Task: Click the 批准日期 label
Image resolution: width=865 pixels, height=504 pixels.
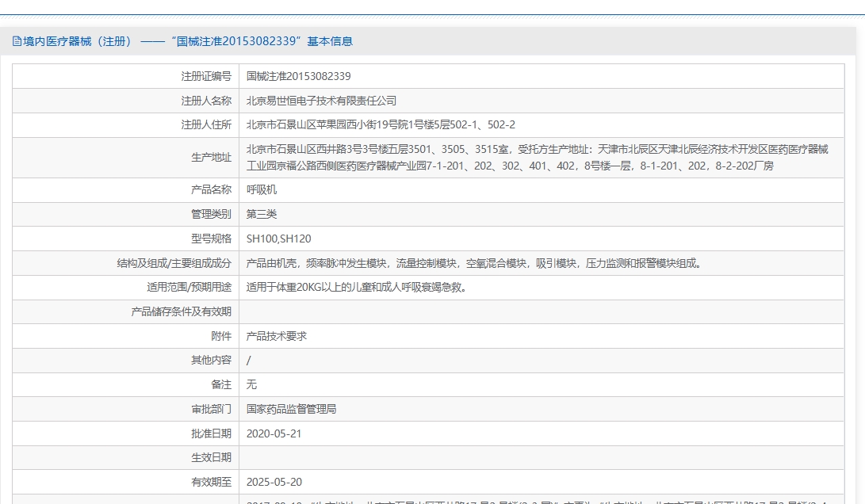Action: (x=211, y=433)
